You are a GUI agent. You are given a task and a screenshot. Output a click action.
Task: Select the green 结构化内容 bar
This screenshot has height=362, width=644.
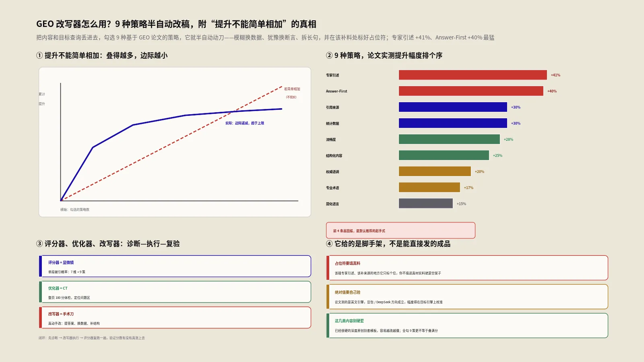click(x=444, y=155)
